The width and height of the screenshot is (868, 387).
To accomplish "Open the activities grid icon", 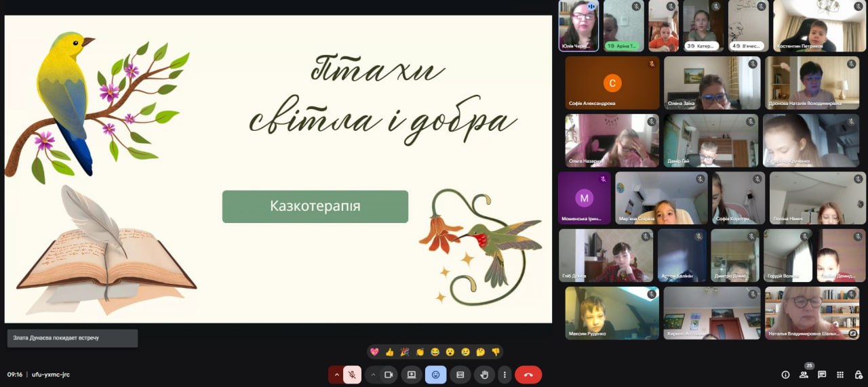I will point(840,374).
